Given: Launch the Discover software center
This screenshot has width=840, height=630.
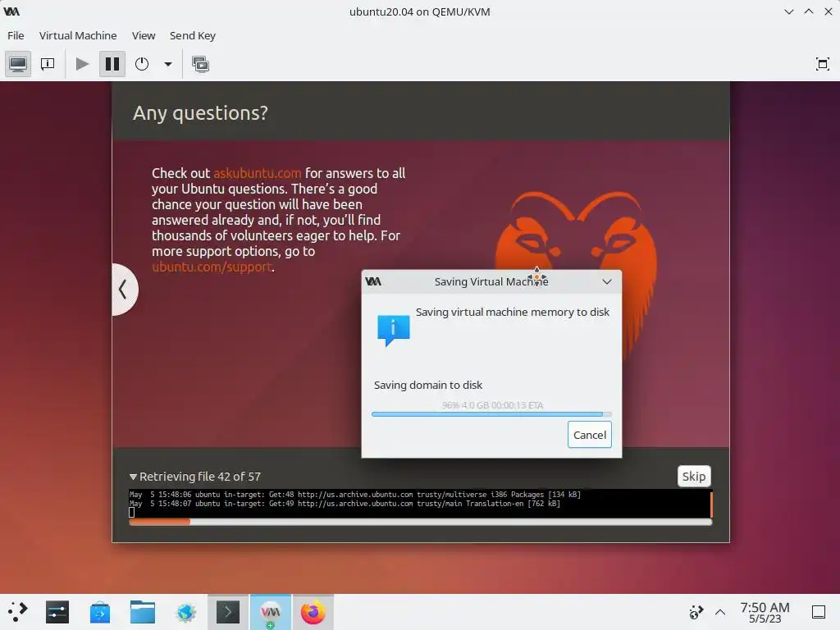Looking at the screenshot, I should [99, 612].
